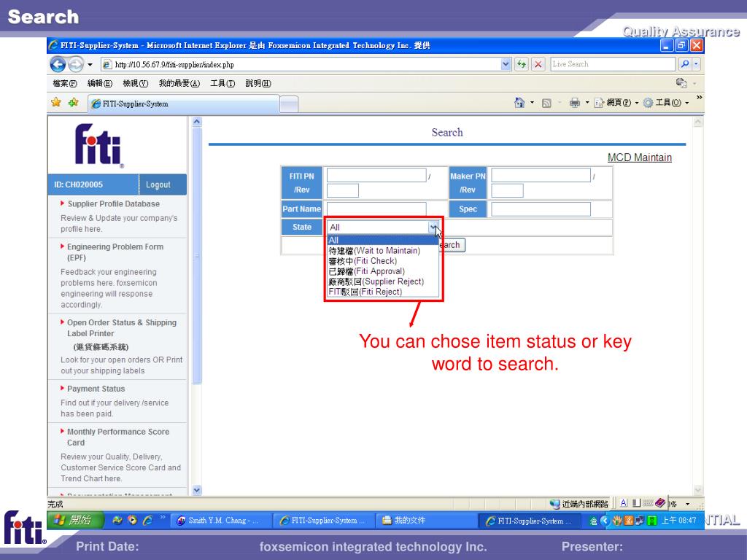Select FIT駁回(Fiti Reject) state option
The image size is (747, 560).
point(383,292)
